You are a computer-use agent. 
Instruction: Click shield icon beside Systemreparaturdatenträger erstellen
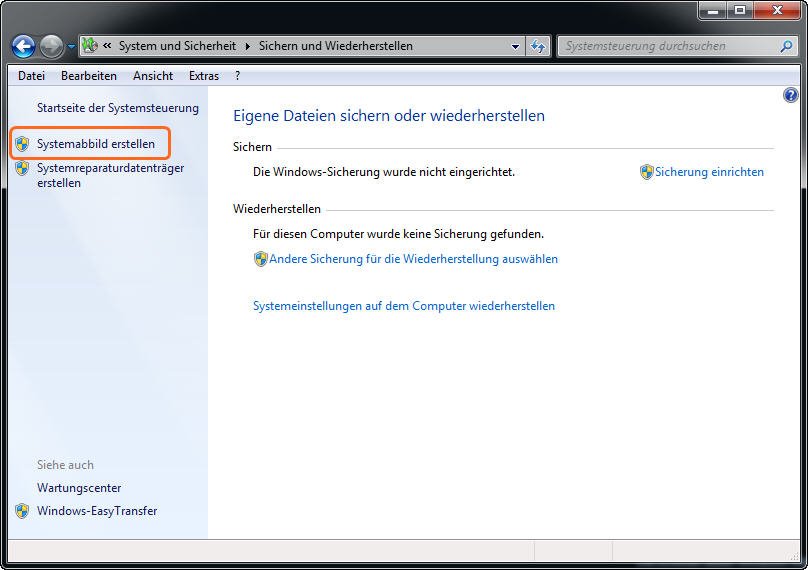coord(22,168)
